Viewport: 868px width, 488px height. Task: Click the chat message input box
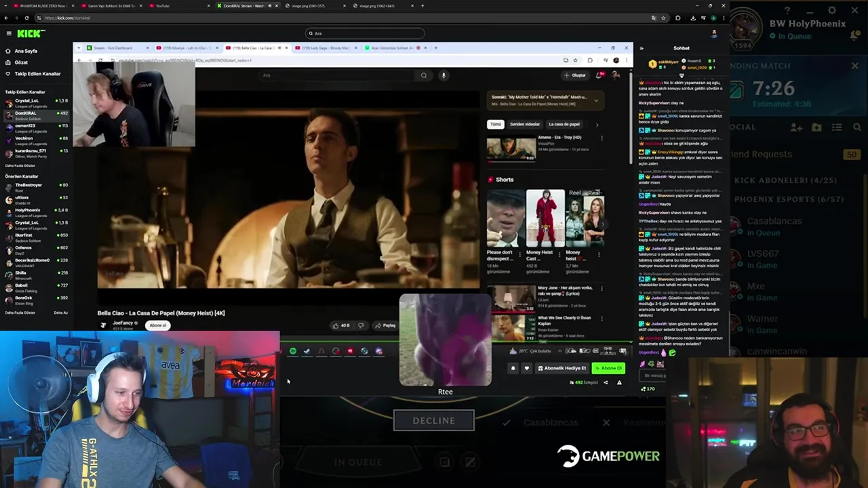(x=653, y=375)
